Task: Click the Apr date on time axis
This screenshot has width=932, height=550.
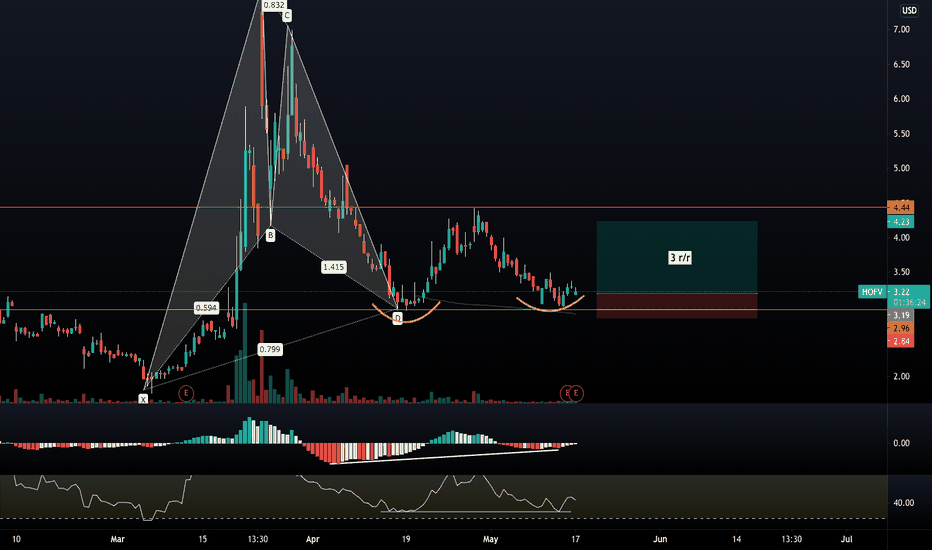Action: click(x=313, y=539)
